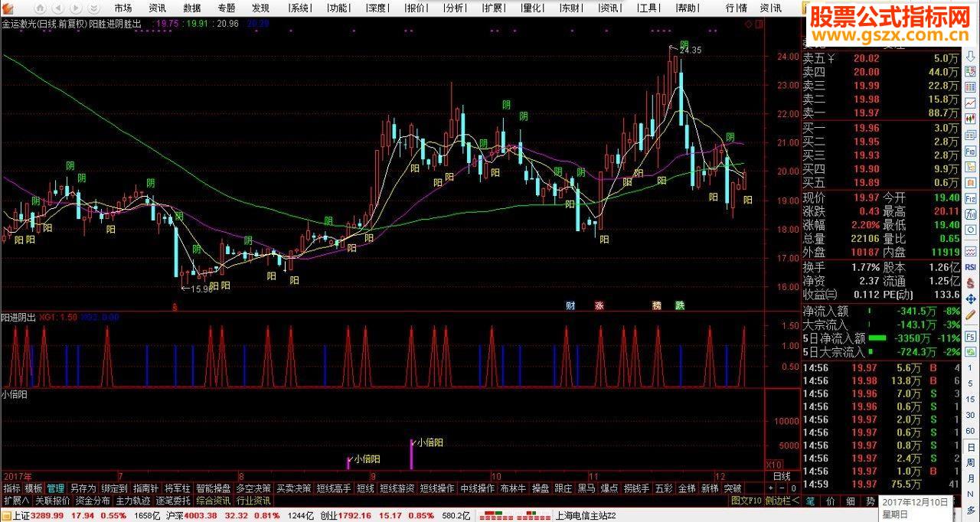Click the candlestick chart icon in sidebar
The width and height of the screenshot is (980, 522).
(971, 120)
